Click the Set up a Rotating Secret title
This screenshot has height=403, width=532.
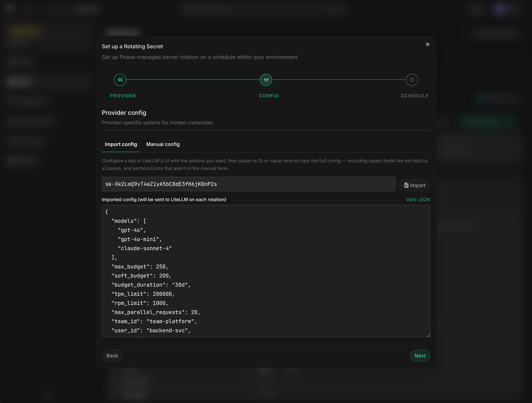[132, 46]
